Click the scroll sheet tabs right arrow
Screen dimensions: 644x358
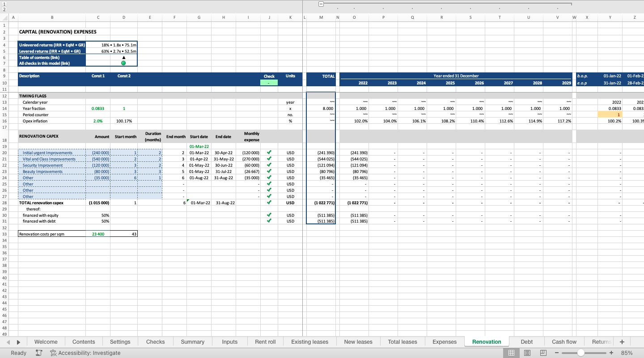18,342
